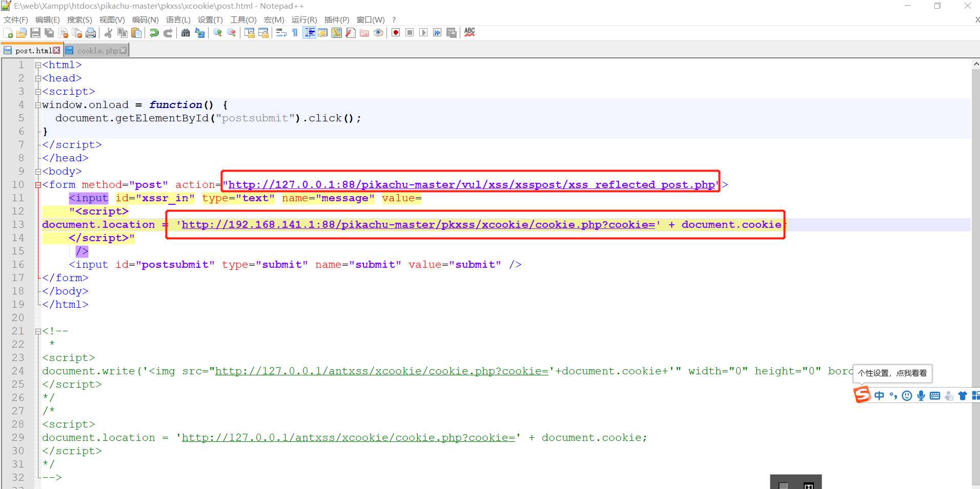Click the Save recorded macro icon

click(x=452, y=33)
